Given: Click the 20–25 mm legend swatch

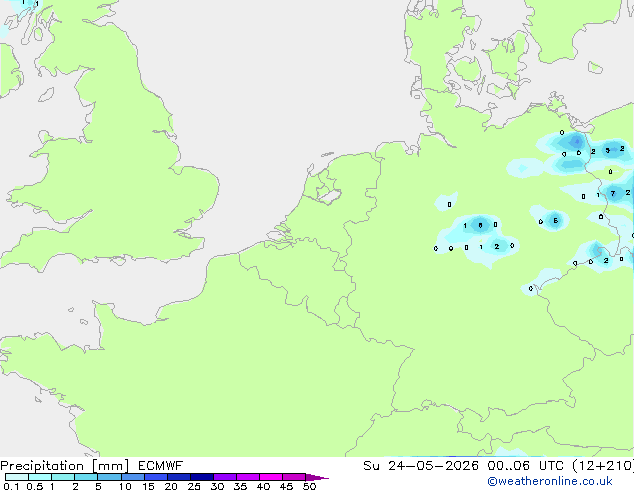Looking at the screenshot, I should [x=178, y=477].
